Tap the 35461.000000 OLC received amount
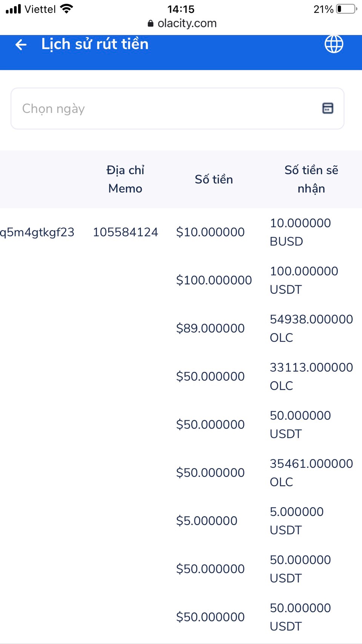The height and width of the screenshot is (644, 362). pyautogui.click(x=311, y=472)
